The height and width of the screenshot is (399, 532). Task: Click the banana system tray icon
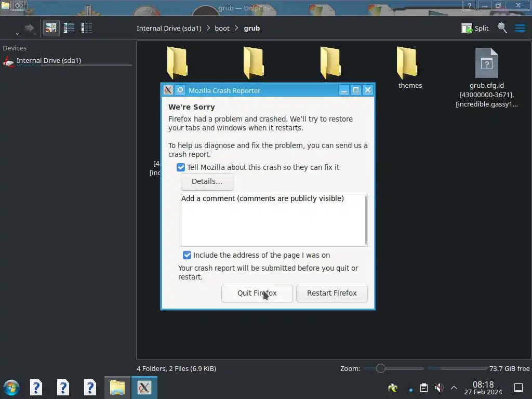pos(393,388)
